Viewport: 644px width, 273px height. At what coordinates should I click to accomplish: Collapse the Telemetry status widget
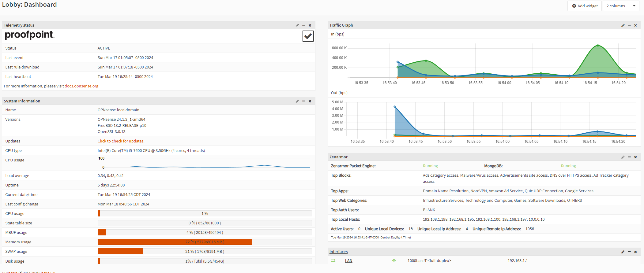click(x=303, y=25)
